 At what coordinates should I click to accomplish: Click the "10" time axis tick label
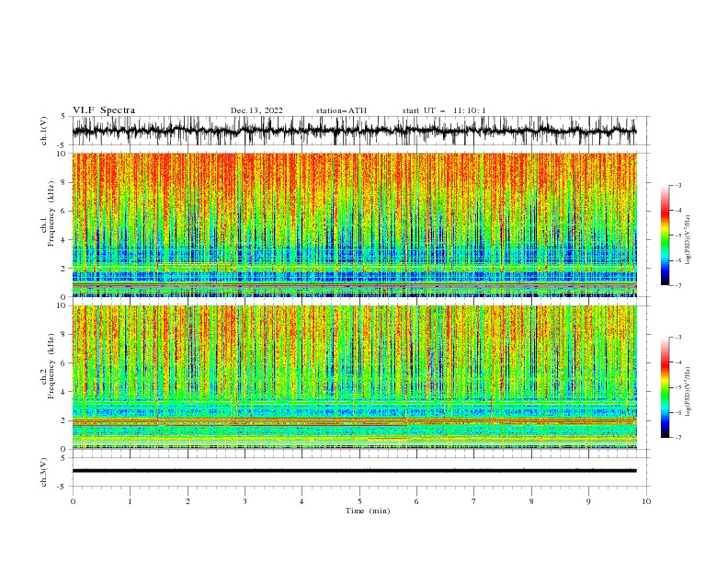click(646, 501)
